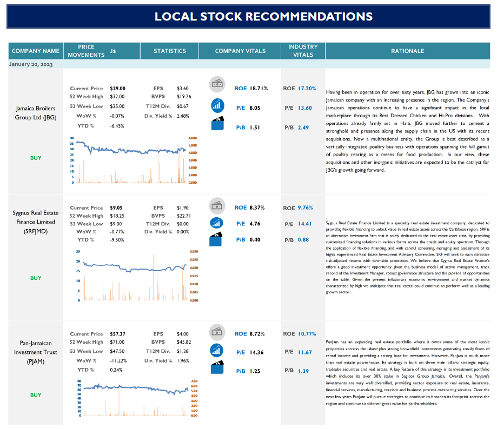Click the cash ROE icon in Jamaica Broilers row

[217, 84]
